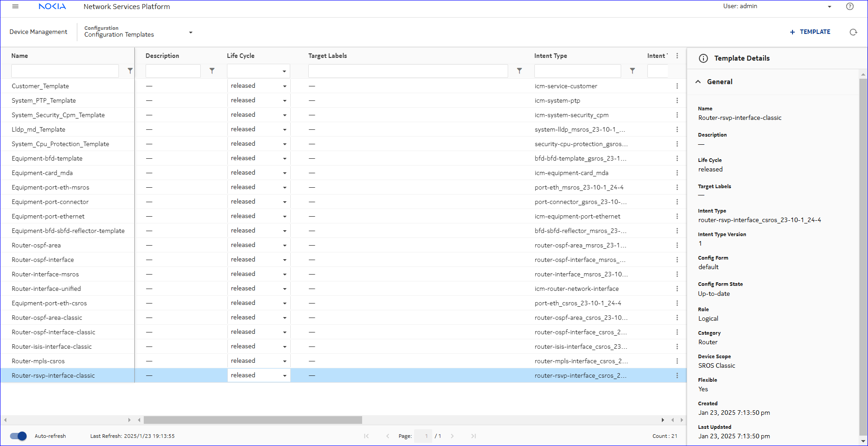Screen dimensions: 868x446
Task: Open the User: admin menu
Action: (829, 7)
